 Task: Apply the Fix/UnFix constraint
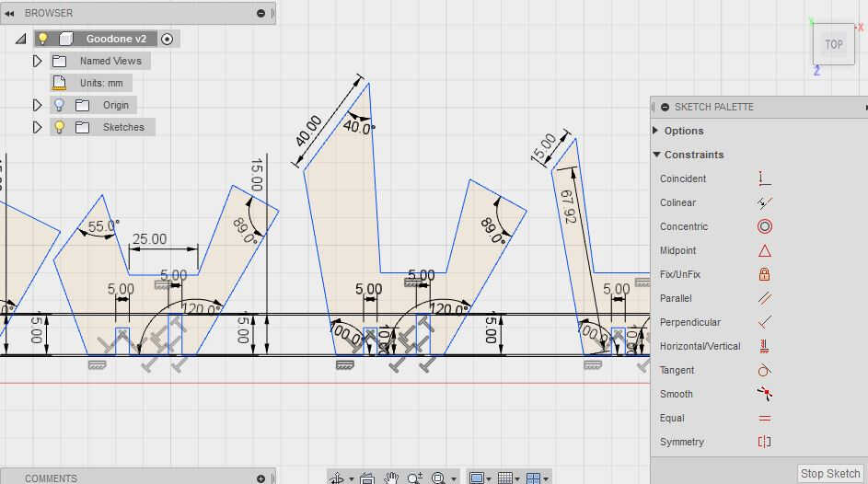765,274
